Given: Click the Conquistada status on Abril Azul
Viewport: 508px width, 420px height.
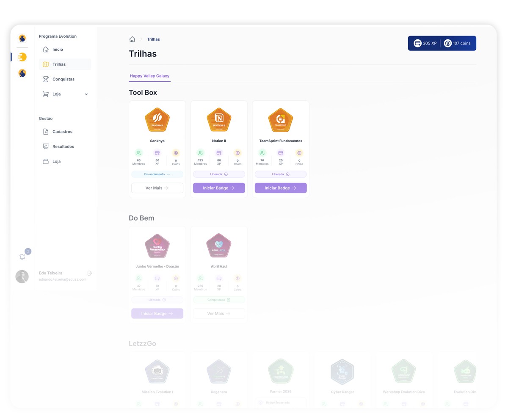Looking at the screenshot, I should 219,300.
